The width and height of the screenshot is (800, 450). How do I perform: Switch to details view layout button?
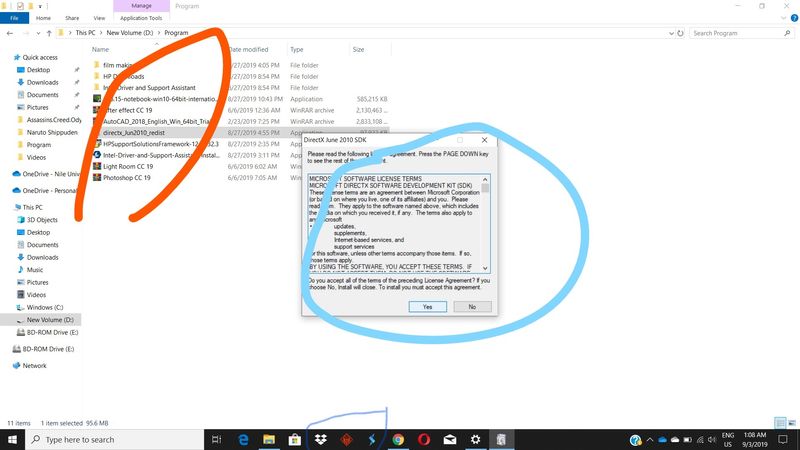[780, 423]
